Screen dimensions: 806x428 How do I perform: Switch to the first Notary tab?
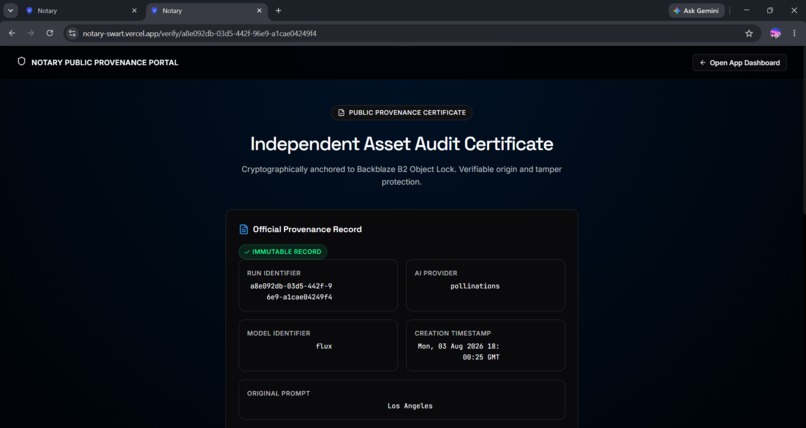[x=81, y=11]
